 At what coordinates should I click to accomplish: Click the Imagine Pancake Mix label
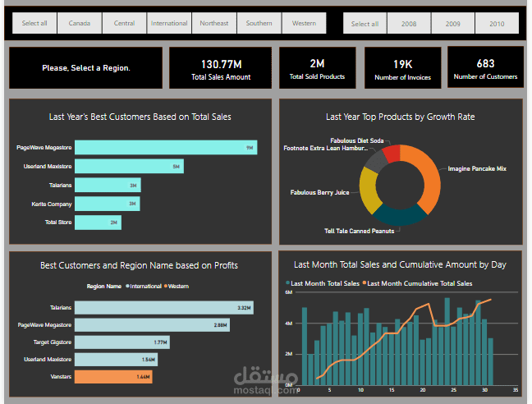tap(477, 168)
